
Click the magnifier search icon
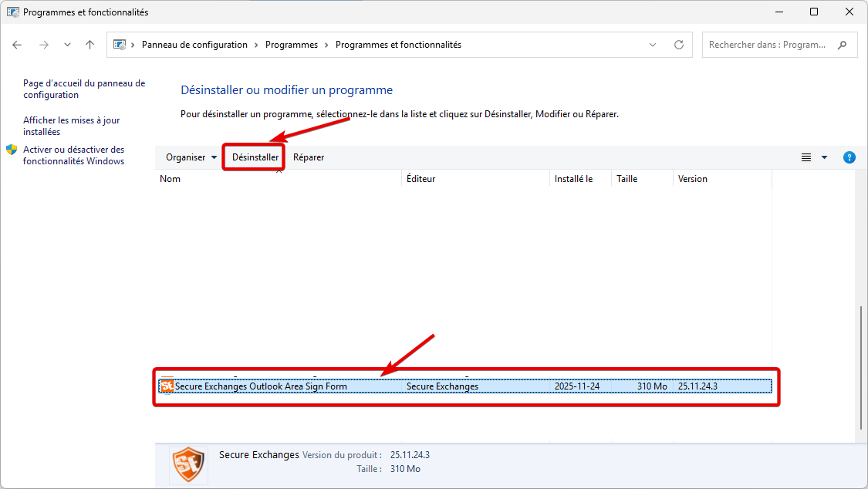842,45
